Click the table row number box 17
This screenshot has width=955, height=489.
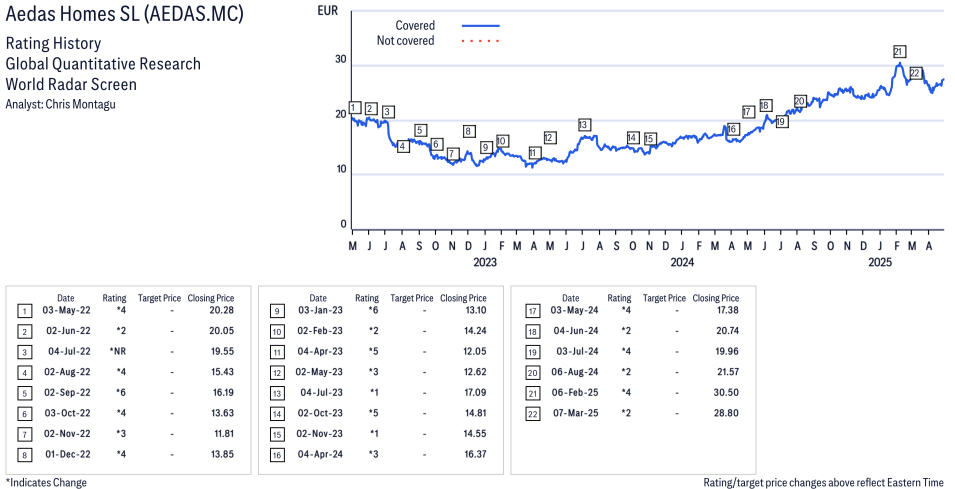pos(533,311)
